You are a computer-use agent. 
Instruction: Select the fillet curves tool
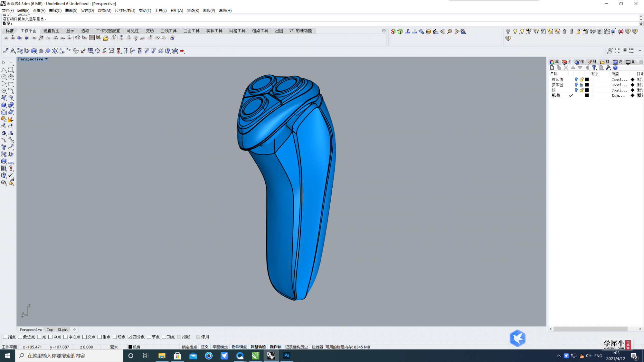click(11, 91)
